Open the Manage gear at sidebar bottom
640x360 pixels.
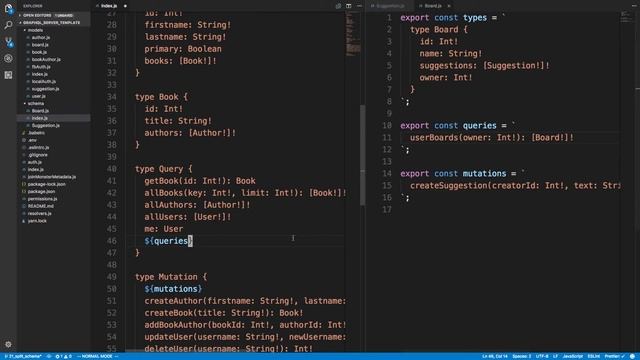click(x=8, y=344)
